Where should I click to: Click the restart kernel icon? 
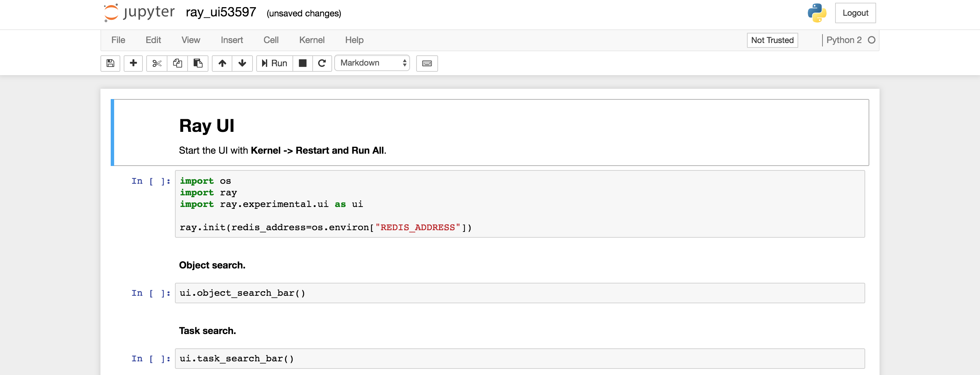321,62
